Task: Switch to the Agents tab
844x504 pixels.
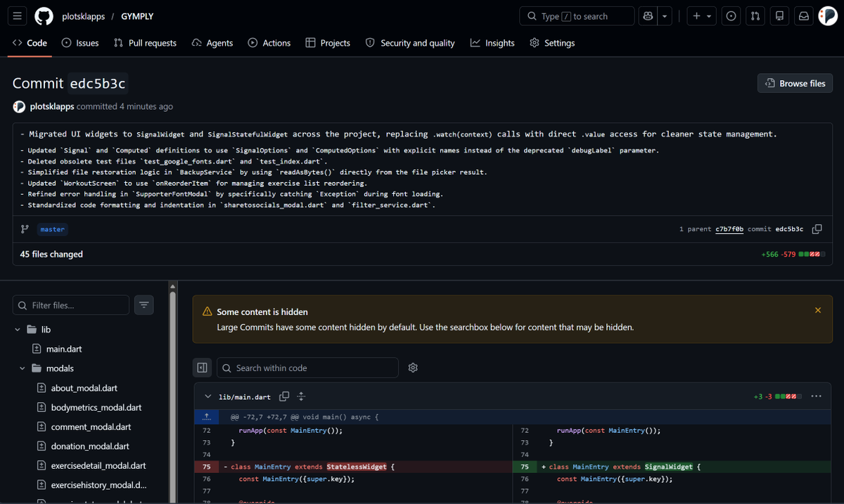Action: (x=212, y=43)
